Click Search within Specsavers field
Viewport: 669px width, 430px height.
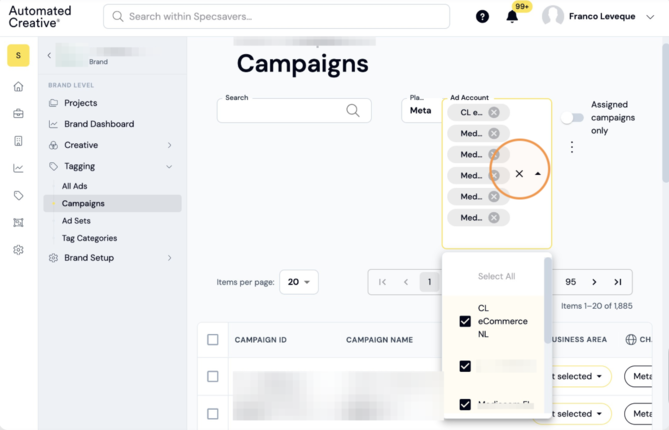pos(276,17)
